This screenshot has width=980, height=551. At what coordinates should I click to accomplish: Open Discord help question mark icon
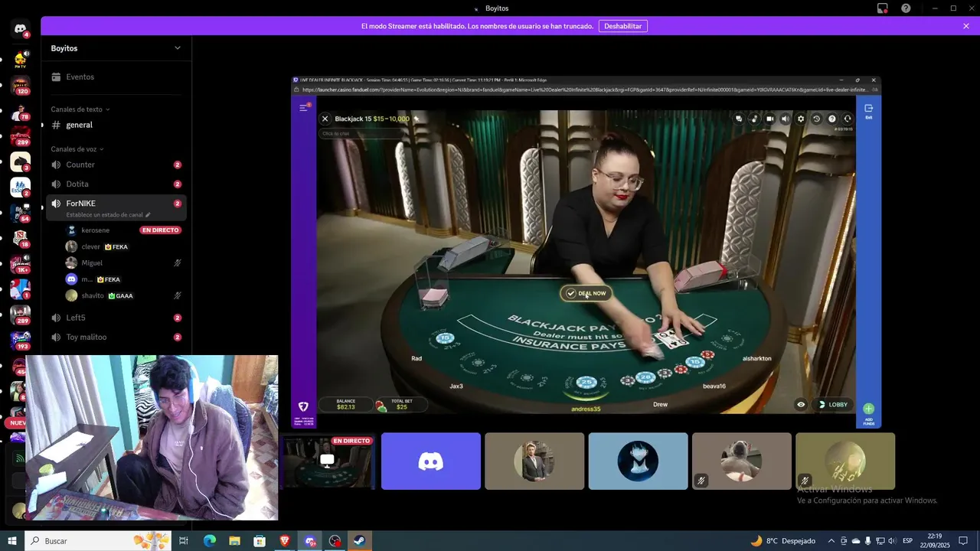tap(906, 8)
